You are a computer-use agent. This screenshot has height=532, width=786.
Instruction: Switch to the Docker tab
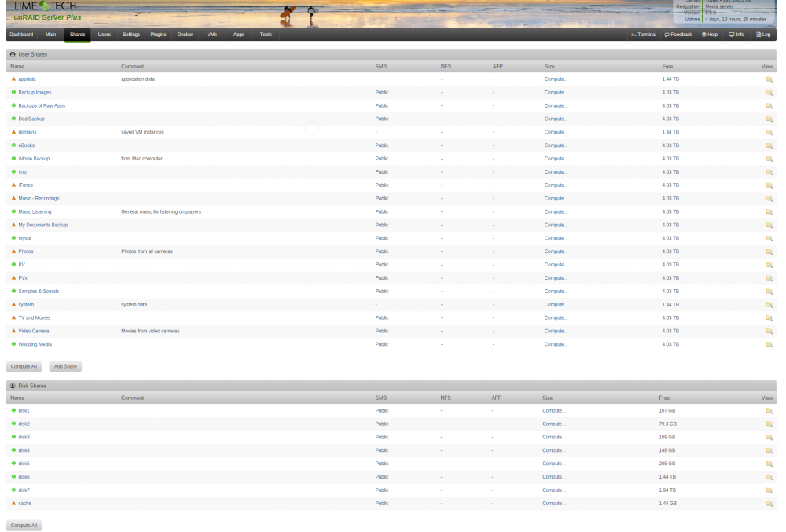[185, 35]
